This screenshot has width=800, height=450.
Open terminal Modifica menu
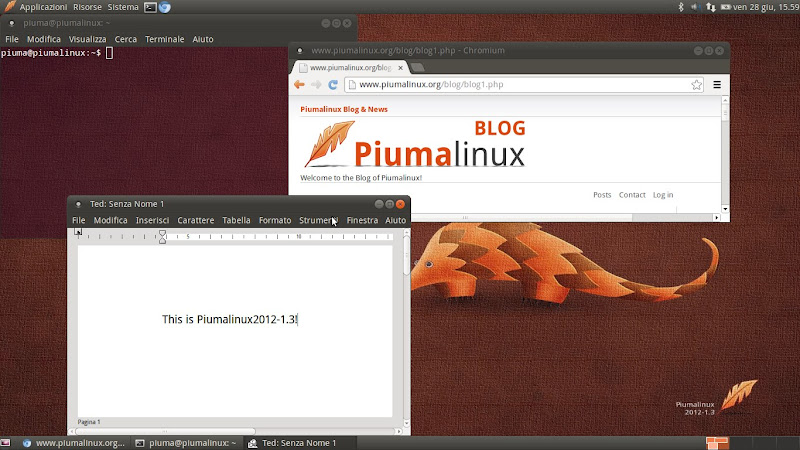coord(44,39)
